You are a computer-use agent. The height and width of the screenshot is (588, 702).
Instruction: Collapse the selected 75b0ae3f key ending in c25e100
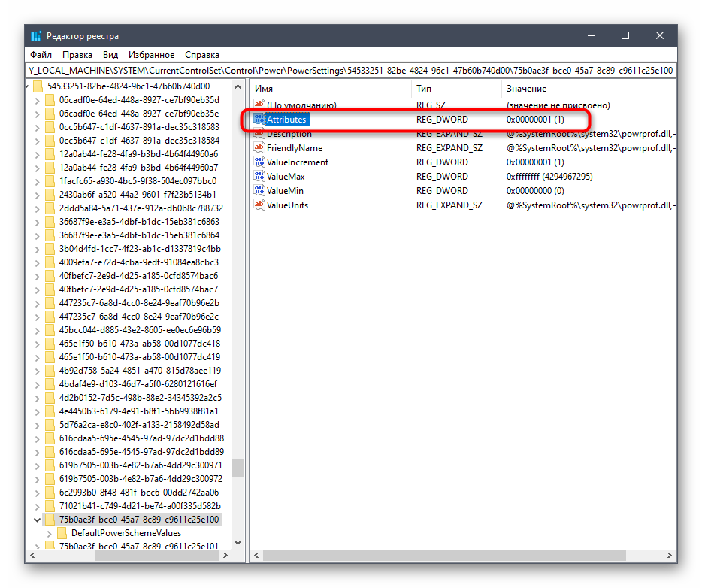pyautogui.click(x=38, y=520)
